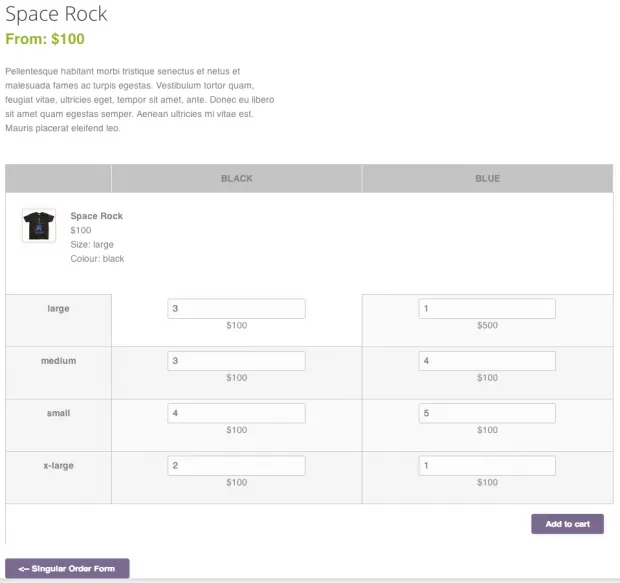The height and width of the screenshot is (583, 620).
Task: Click the large black quantity field
Action: [x=236, y=309]
